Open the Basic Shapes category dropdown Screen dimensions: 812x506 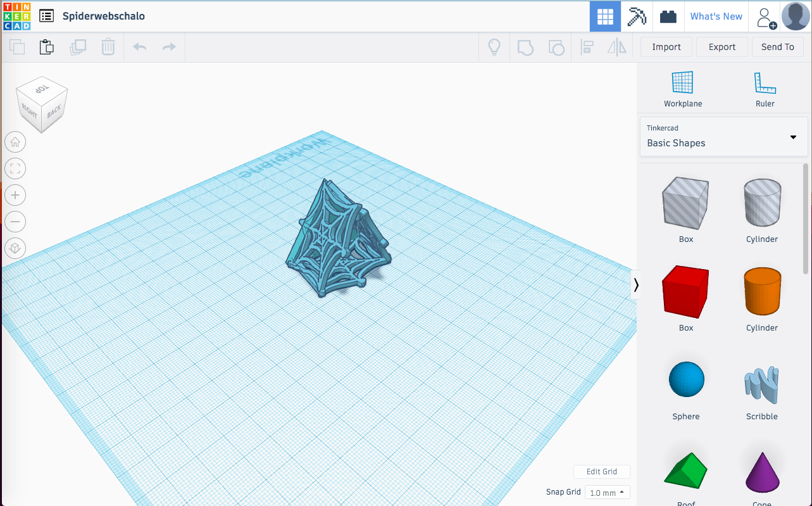[x=723, y=136]
